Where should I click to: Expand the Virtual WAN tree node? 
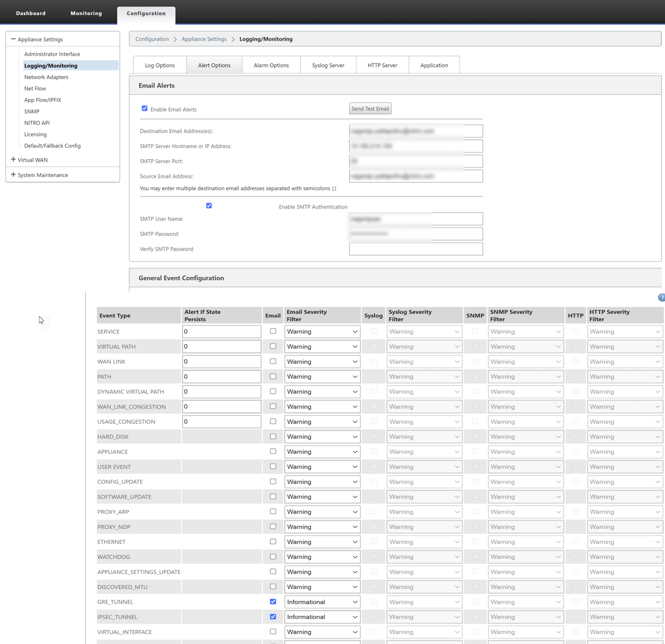coord(13,160)
